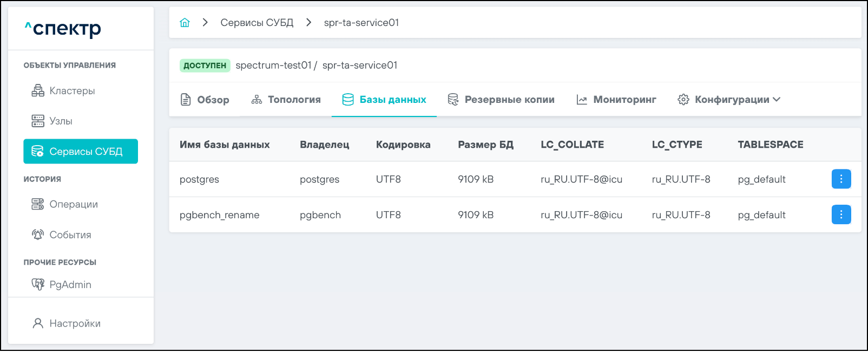Open actions menu for postgres database
Image resolution: width=868 pixels, height=352 pixels.
841,179
